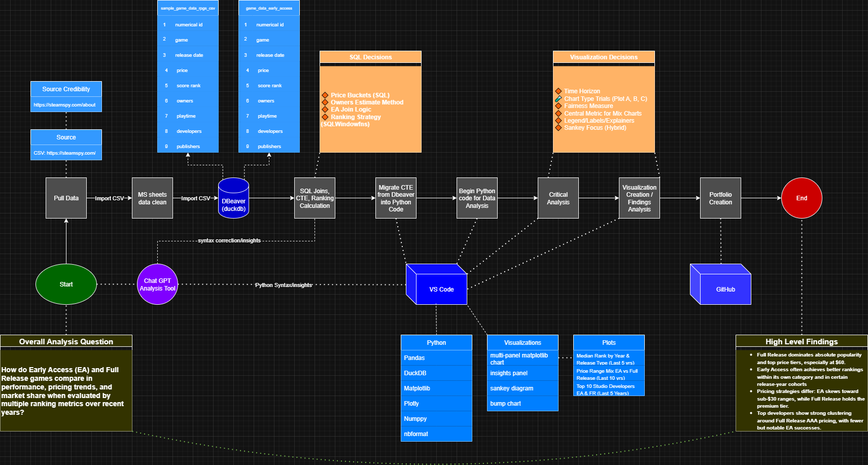Select the Visualizations list header
Viewport: 868px width, 465px height.
[523, 343]
